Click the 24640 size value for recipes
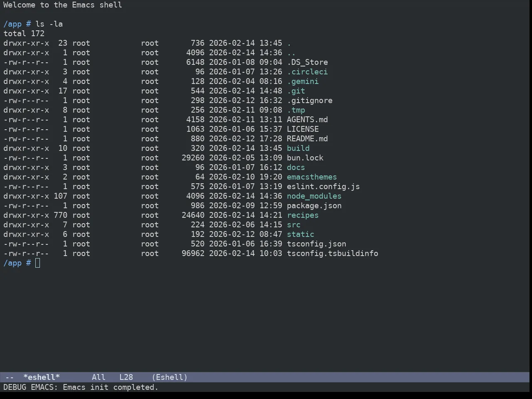 pyautogui.click(x=193, y=215)
